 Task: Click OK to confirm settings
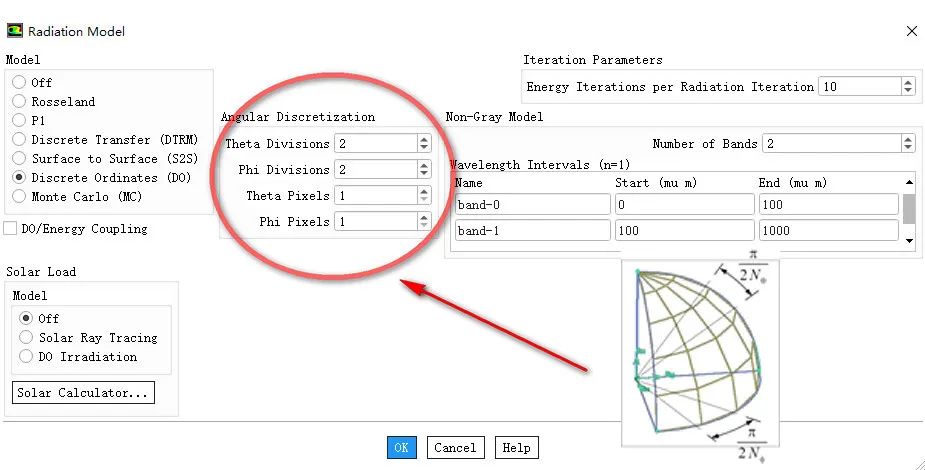[x=401, y=448]
